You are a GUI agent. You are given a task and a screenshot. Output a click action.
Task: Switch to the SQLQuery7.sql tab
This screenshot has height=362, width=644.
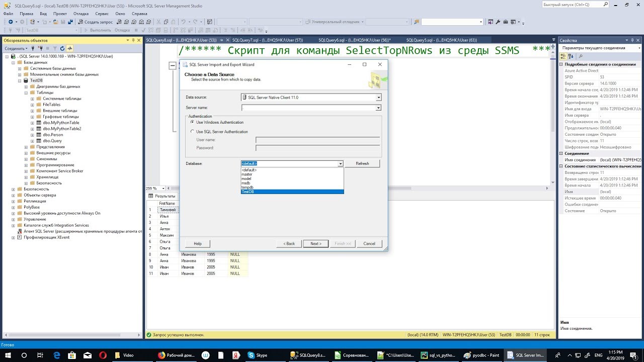click(268, 40)
